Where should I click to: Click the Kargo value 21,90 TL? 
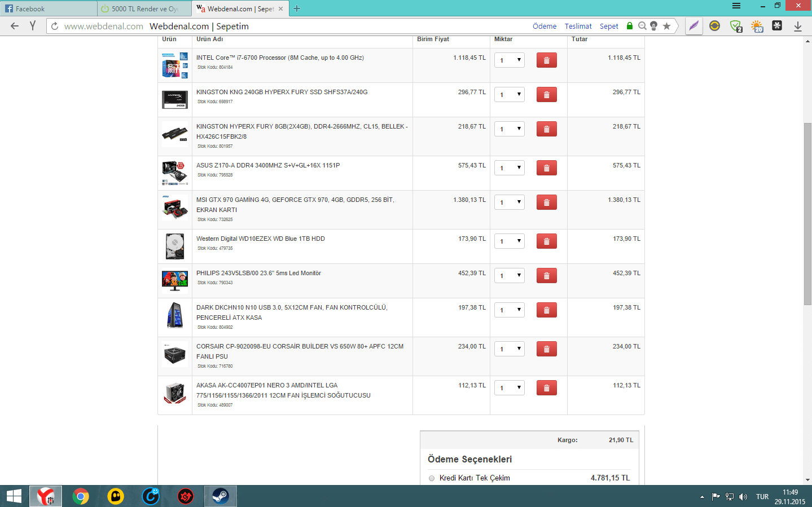pos(621,440)
